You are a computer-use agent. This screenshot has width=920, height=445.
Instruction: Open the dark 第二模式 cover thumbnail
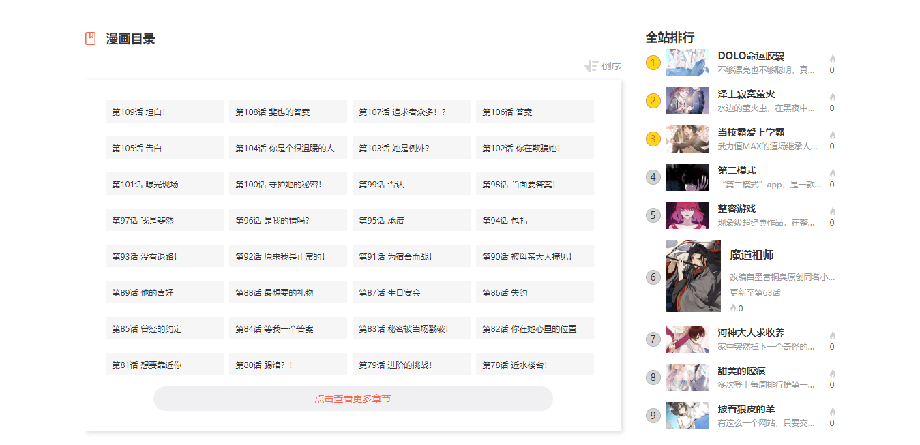(x=688, y=177)
